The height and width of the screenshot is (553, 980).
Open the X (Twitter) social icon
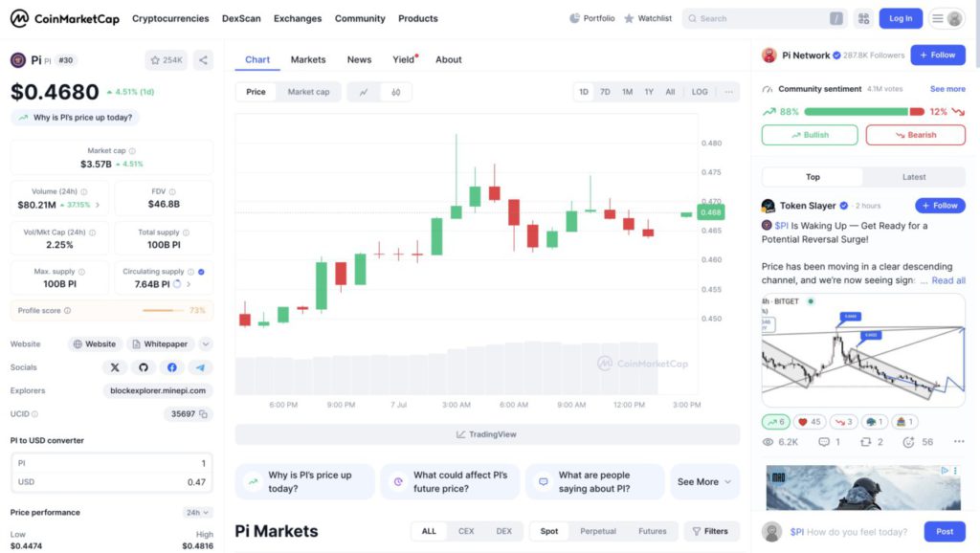115,367
